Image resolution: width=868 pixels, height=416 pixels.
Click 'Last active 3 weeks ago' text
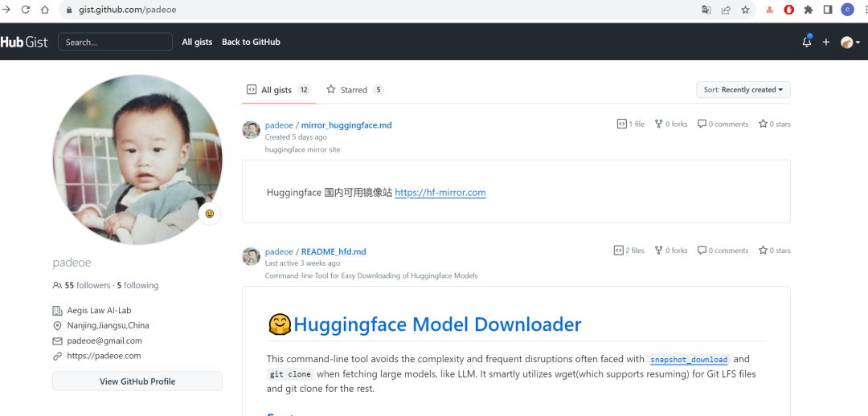click(302, 263)
